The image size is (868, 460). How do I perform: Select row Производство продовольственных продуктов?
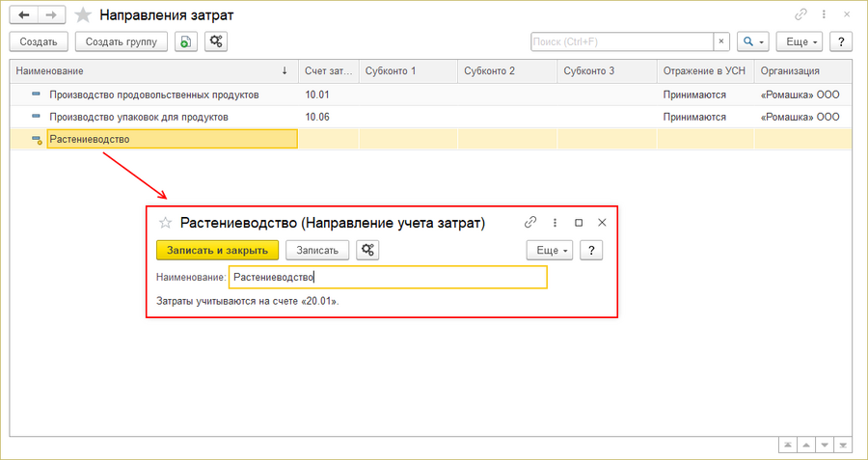[x=431, y=95]
